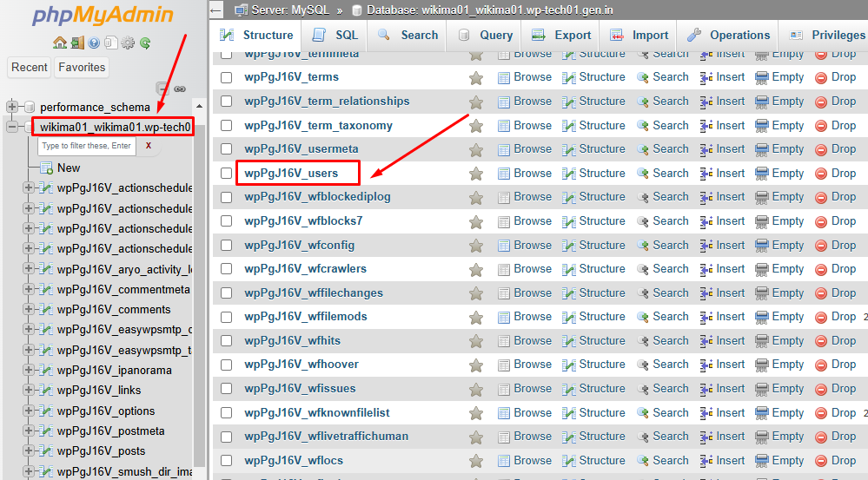868x480 pixels.
Task: Click the collapse sidebar arrow button
Action: (215, 10)
